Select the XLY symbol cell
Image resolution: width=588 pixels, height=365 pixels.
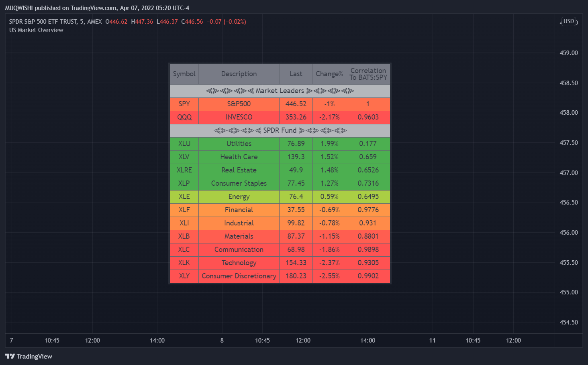click(x=184, y=276)
